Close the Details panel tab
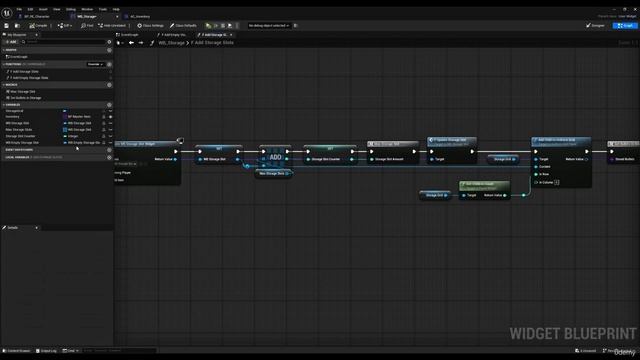640x360 pixels. (36, 228)
